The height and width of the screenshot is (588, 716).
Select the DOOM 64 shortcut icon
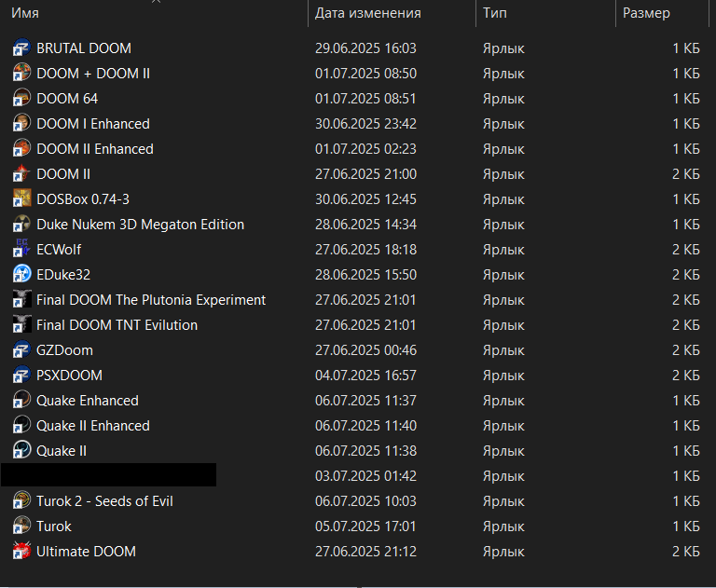21,98
